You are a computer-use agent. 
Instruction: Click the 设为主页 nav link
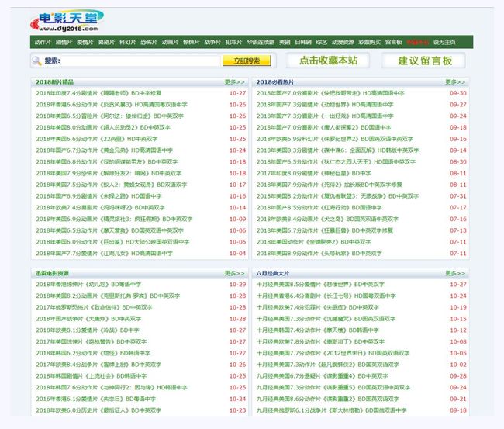(444, 42)
